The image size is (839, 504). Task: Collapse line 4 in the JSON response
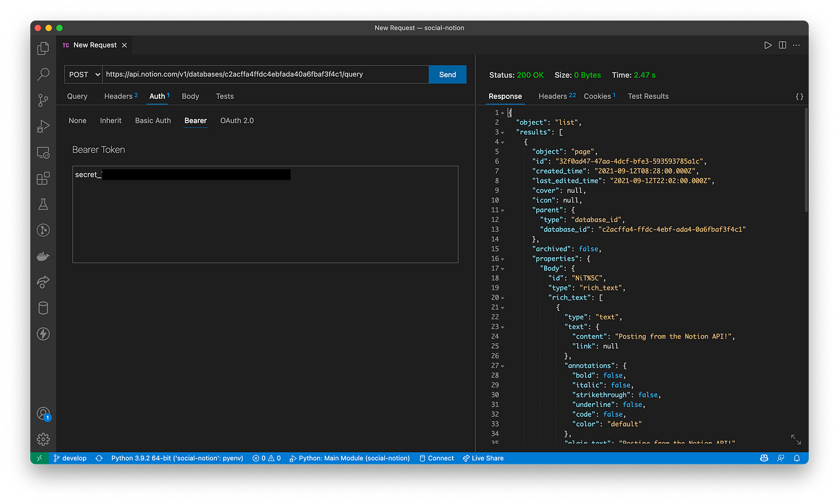pyautogui.click(x=502, y=141)
